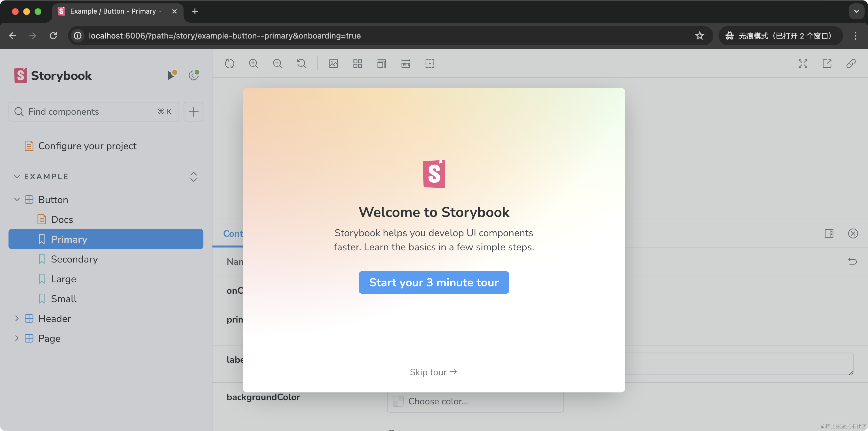Viewport: 868px width, 431px height.
Task: Open backgroundColor Choose color picker
Action: point(475,401)
